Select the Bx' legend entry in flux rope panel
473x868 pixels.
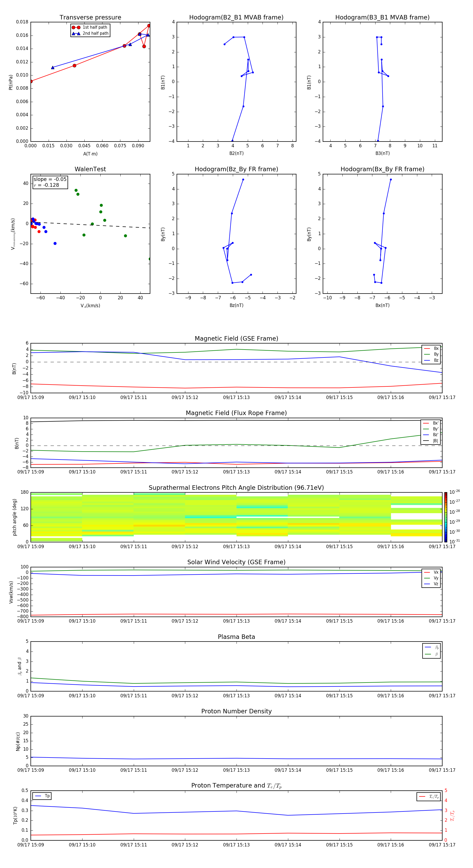pyautogui.click(x=431, y=423)
